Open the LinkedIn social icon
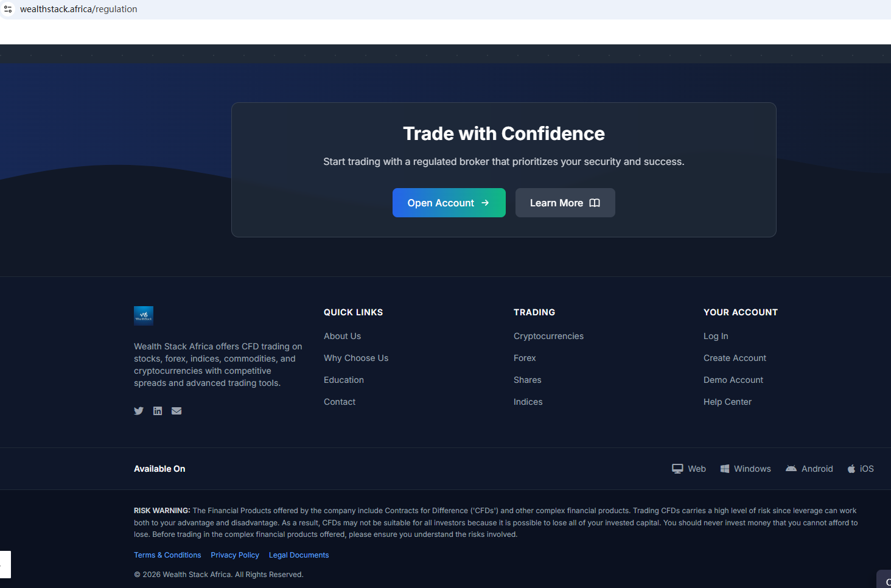The image size is (891, 588). pyautogui.click(x=158, y=411)
